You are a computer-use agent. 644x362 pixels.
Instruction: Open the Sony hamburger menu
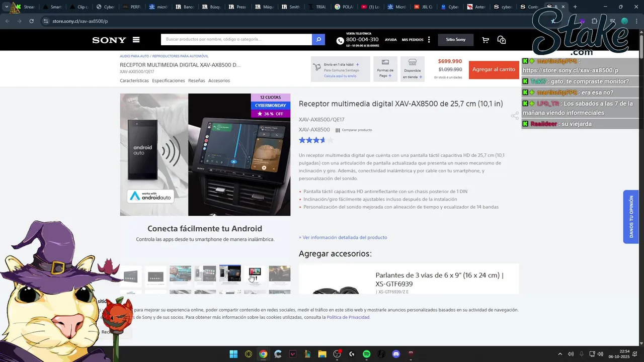[x=136, y=40]
